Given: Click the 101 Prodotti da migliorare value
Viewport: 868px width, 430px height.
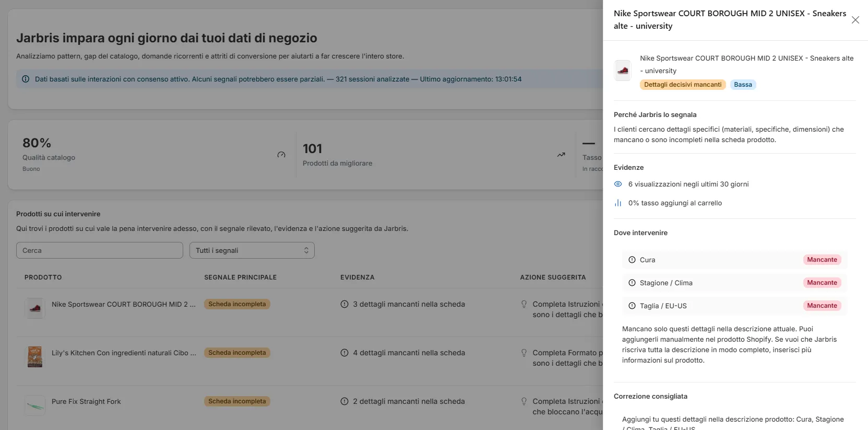Looking at the screenshot, I should [312, 149].
